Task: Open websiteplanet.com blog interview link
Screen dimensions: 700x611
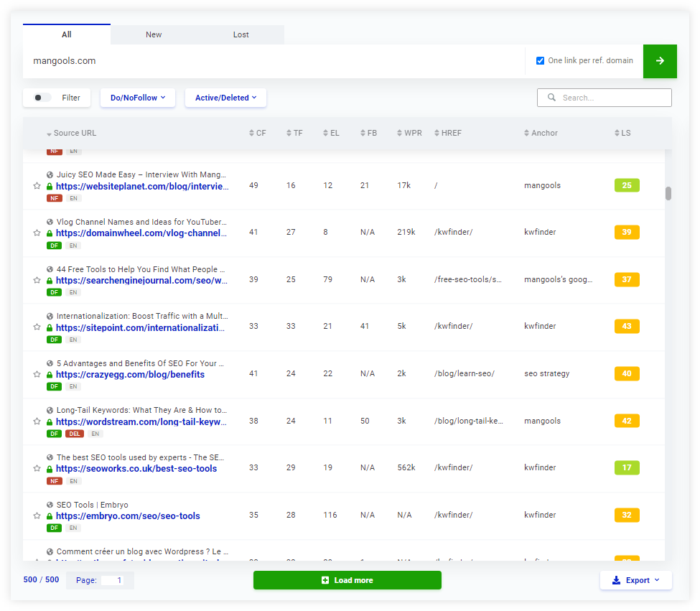Action: pos(142,187)
